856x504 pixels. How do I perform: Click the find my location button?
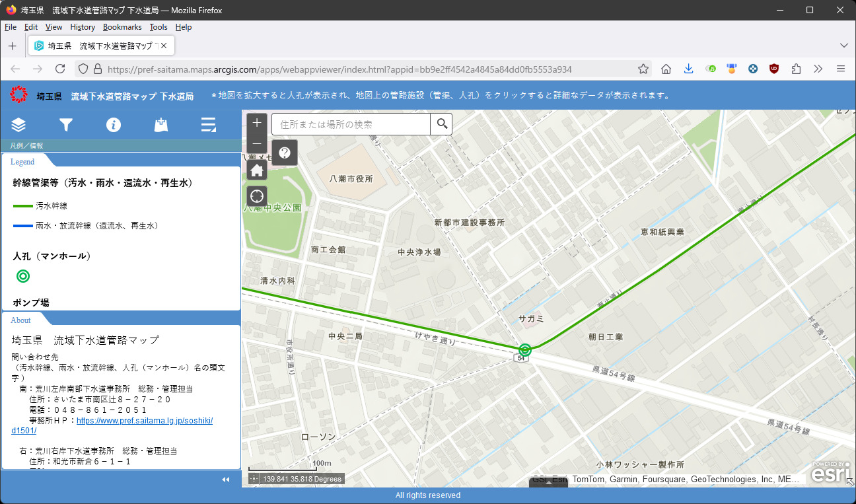click(257, 196)
